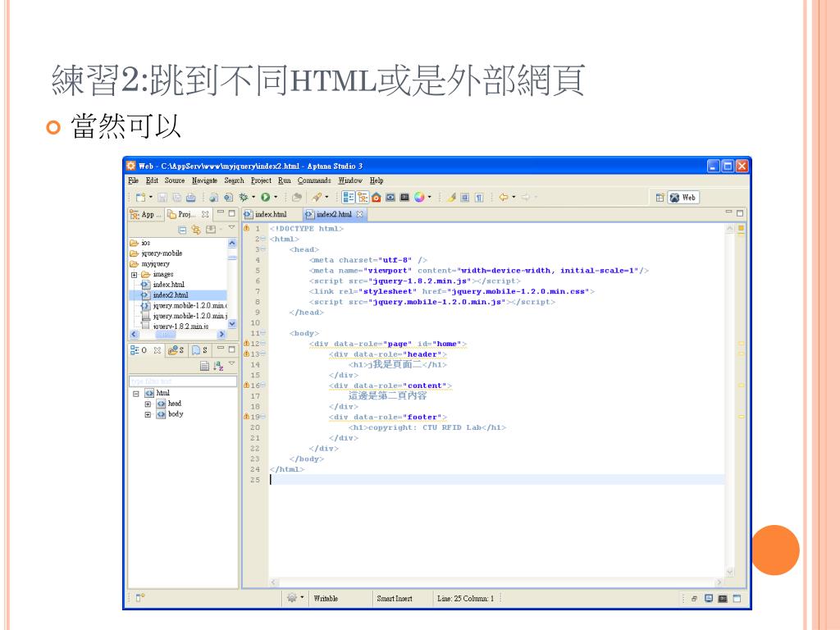The image size is (840, 630).
Task: Click the status bar gear icon
Action: click(292, 597)
